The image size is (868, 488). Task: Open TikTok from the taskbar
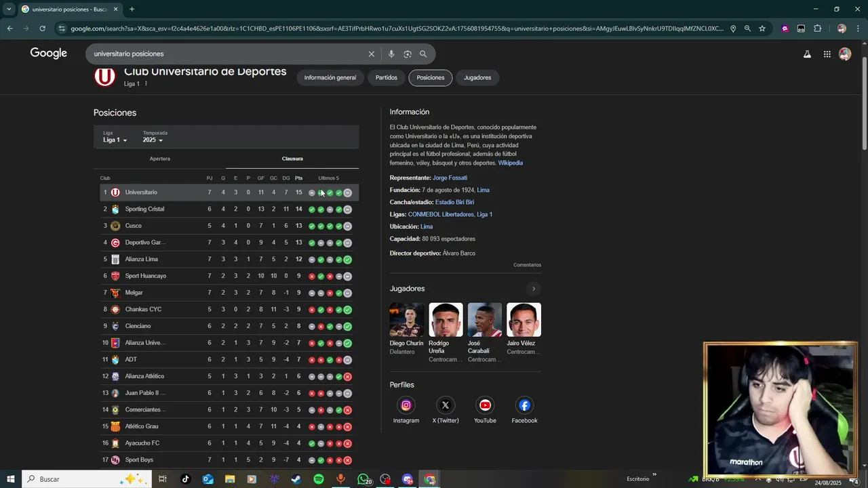click(x=186, y=479)
